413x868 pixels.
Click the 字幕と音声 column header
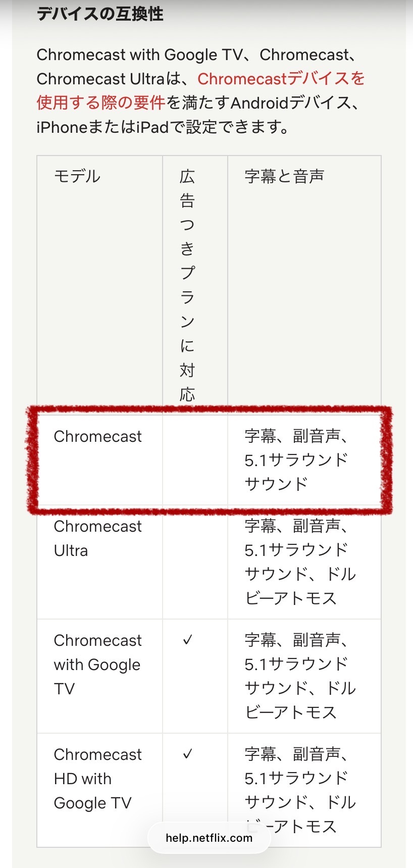(x=284, y=176)
